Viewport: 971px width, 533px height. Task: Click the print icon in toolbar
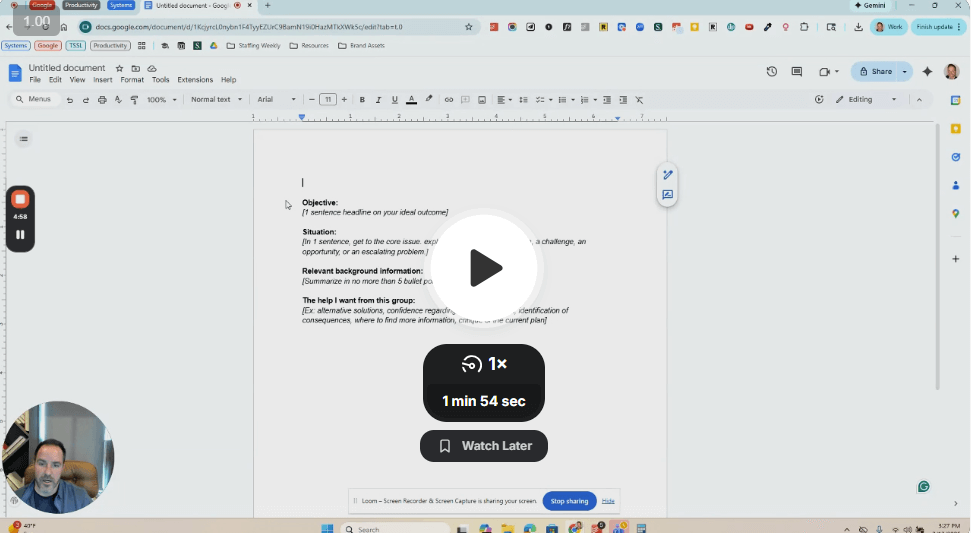coord(102,100)
